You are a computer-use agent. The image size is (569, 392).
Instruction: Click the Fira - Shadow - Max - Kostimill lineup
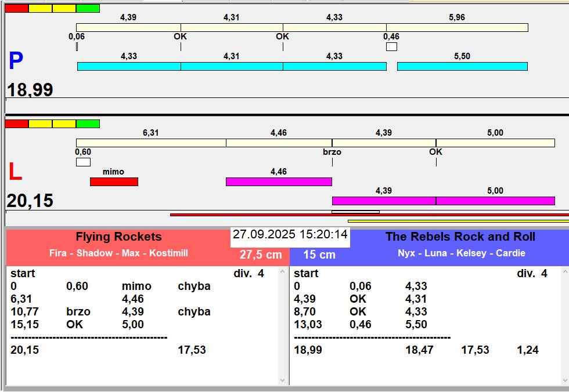click(x=118, y=253)
